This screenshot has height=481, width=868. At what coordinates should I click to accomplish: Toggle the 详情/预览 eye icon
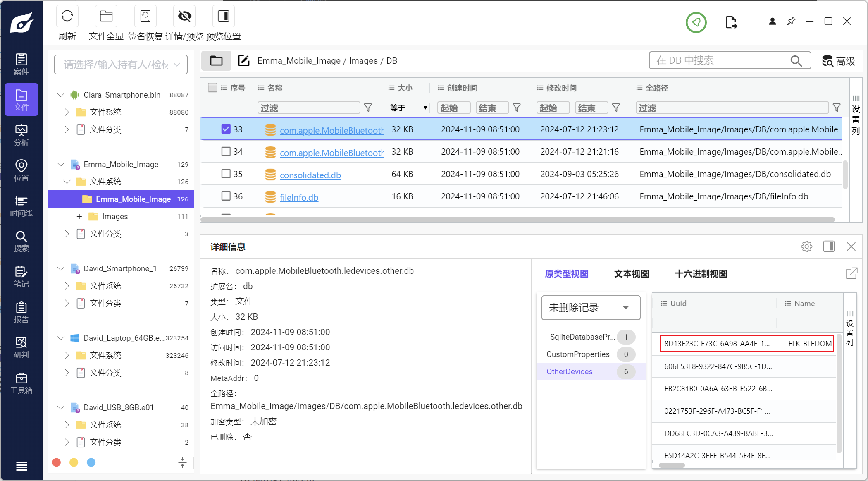pyautogui.click(x=184, y=16)
